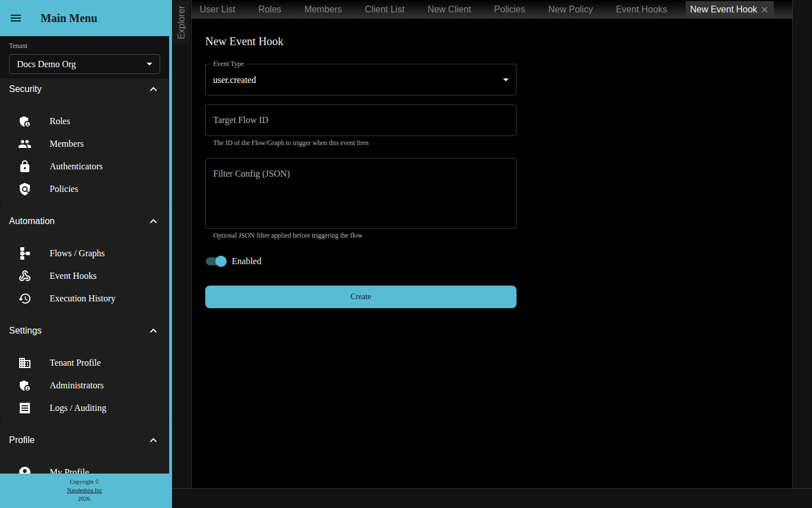Screen dimensions: 812x508
Task: Switch to the User List tab
Action: 217,10
